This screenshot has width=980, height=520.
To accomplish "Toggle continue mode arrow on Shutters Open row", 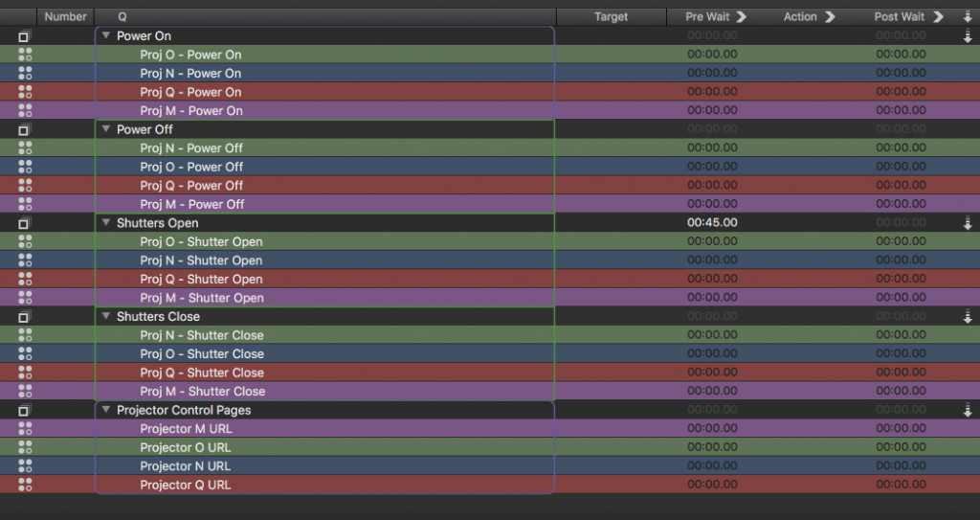I will coord(968,223).
